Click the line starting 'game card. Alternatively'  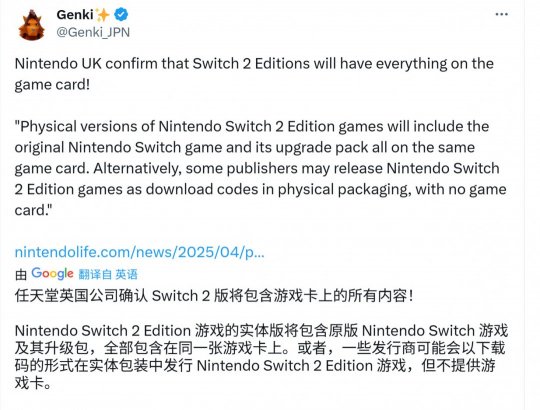coord(257,168)
